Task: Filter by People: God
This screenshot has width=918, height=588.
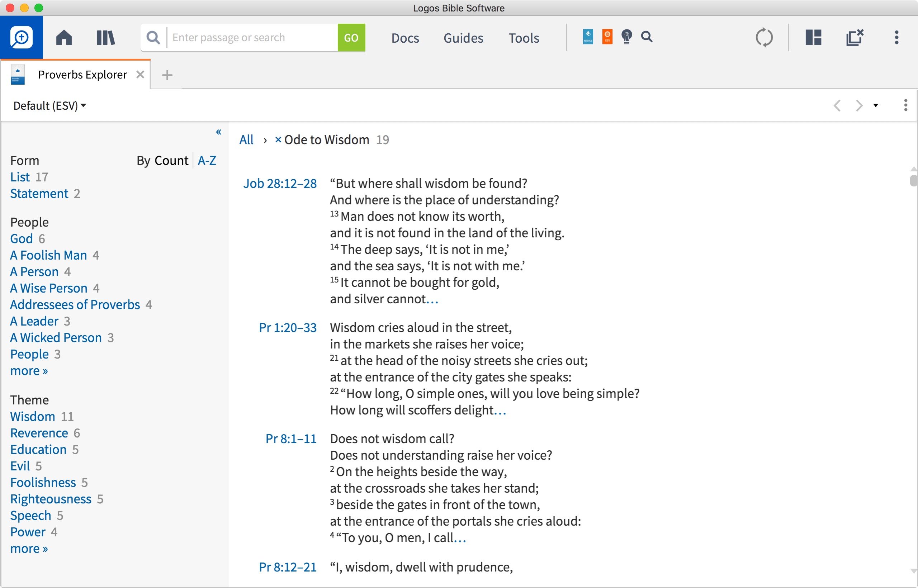Action: (x=22, y=238)
